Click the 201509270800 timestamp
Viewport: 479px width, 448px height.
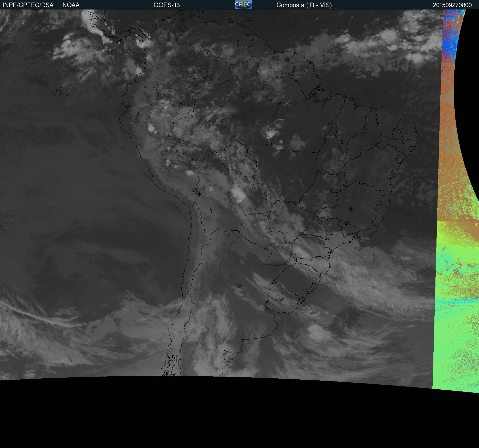point(452,5)
